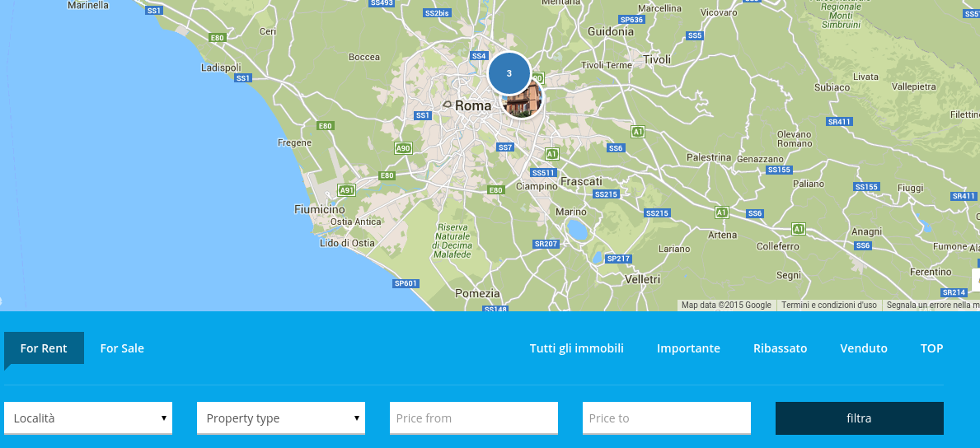980x448 pixels.
Task: Switch to the For Sale tab
Action: (x=122, y=348)
